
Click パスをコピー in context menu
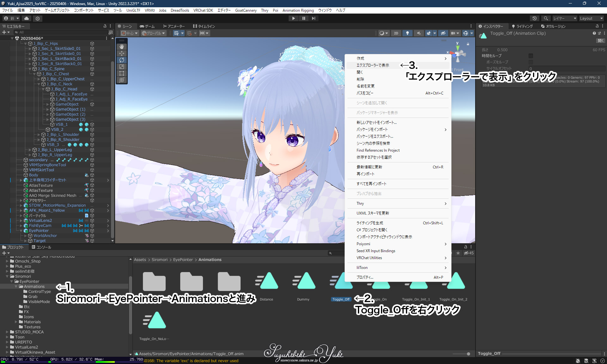point(398,93)
